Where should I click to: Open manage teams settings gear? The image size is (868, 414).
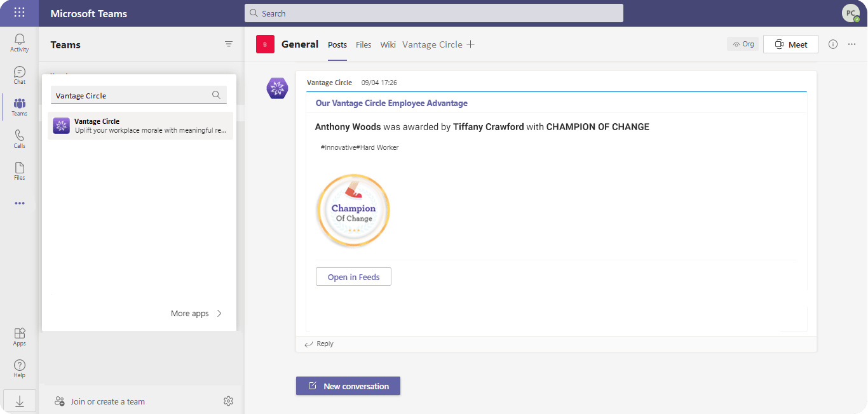pos(229,401)
